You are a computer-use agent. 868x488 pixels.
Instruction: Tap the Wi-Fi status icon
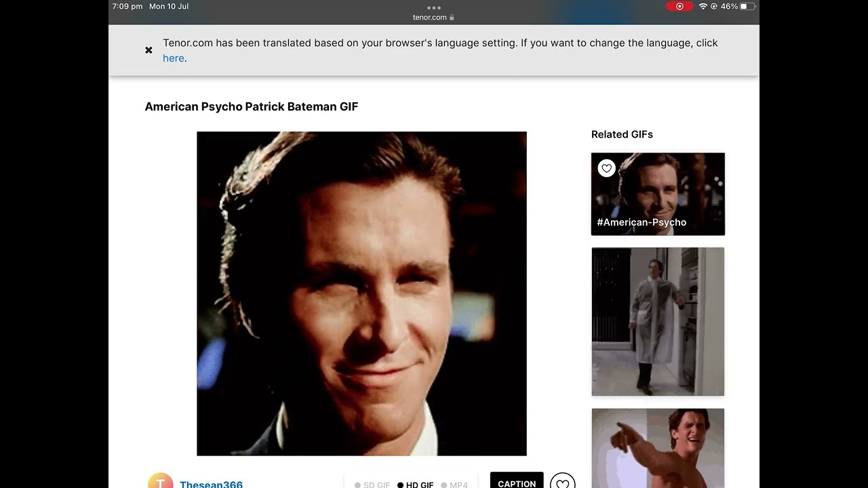(703, 6)
